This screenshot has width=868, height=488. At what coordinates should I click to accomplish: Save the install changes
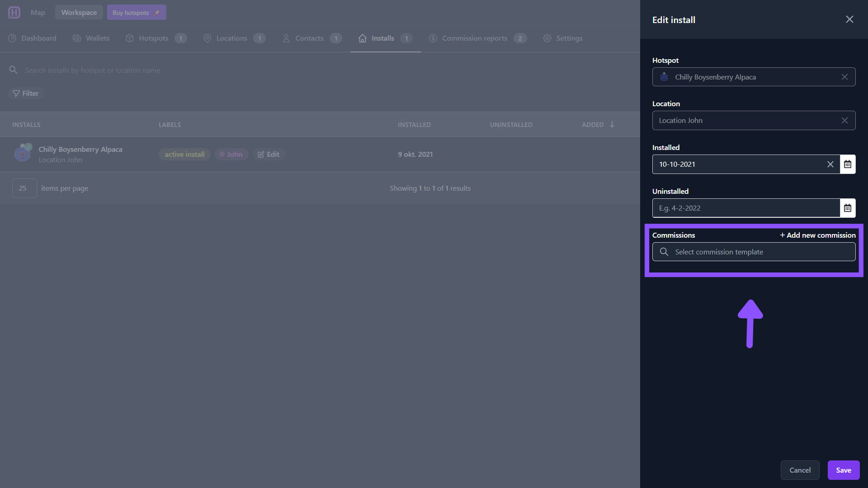tap(844, 470)
